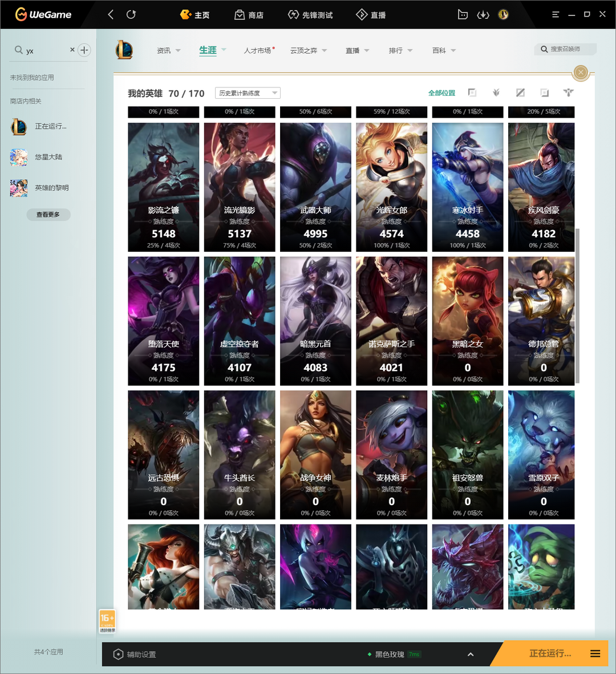Close the panel with the gold X button
The image size is (616, 674).
[x=581, y=72]
